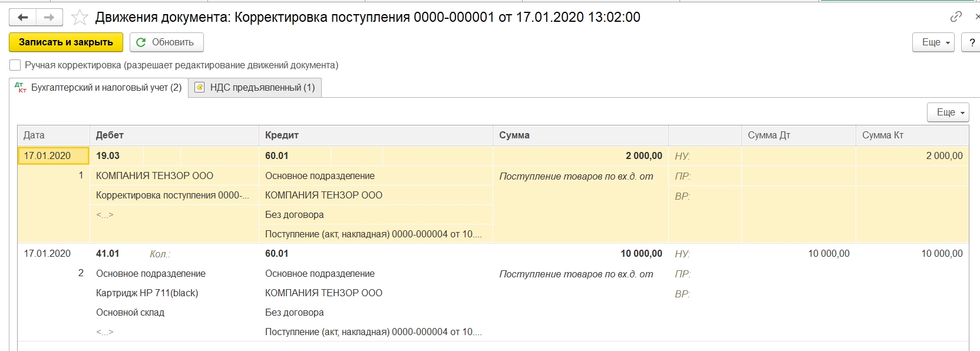The height and width of the screenshot is (351, 980).
Task: Open help with the question mark button
Action: click(972, 42)
